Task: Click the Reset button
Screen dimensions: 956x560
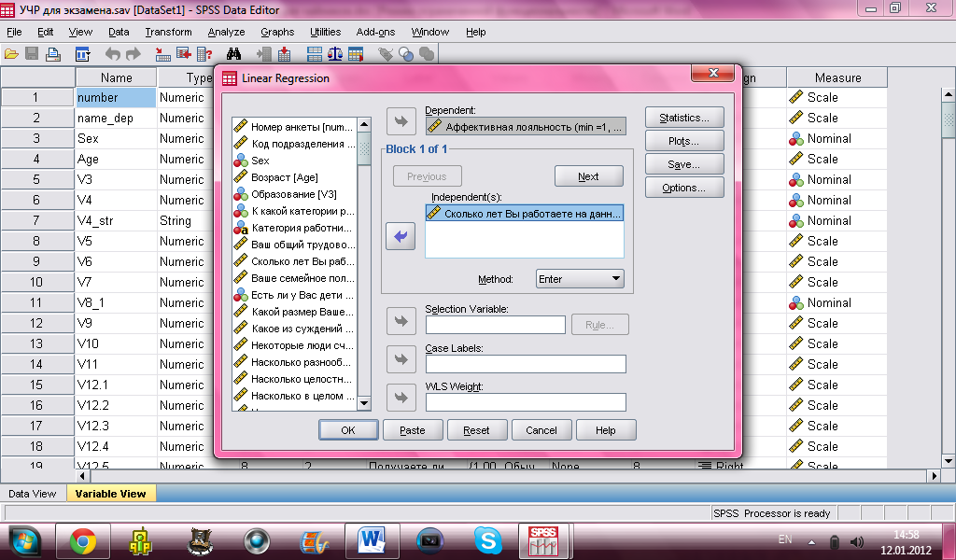Action: point(476,430)
